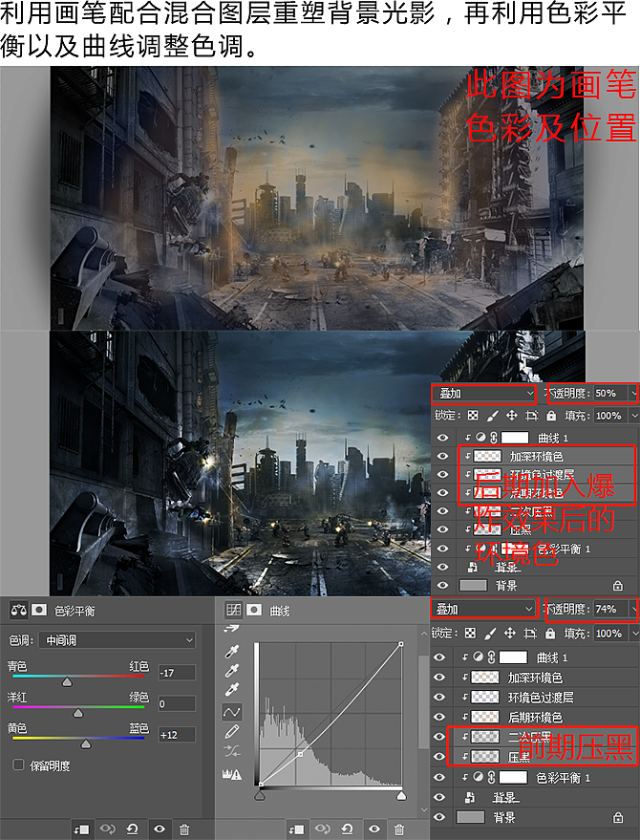
Task: Select the middle control point on the curve
Action: click(301, 754)
